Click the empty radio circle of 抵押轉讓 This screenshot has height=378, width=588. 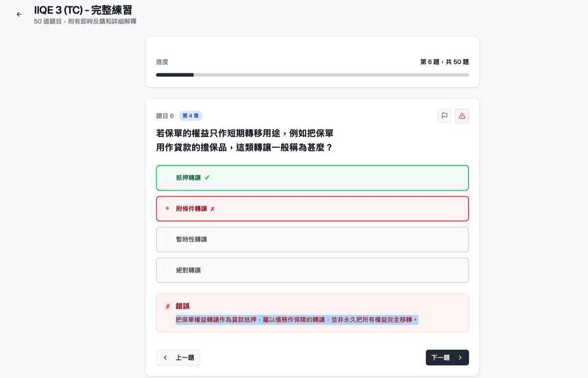tap(167, 178)
